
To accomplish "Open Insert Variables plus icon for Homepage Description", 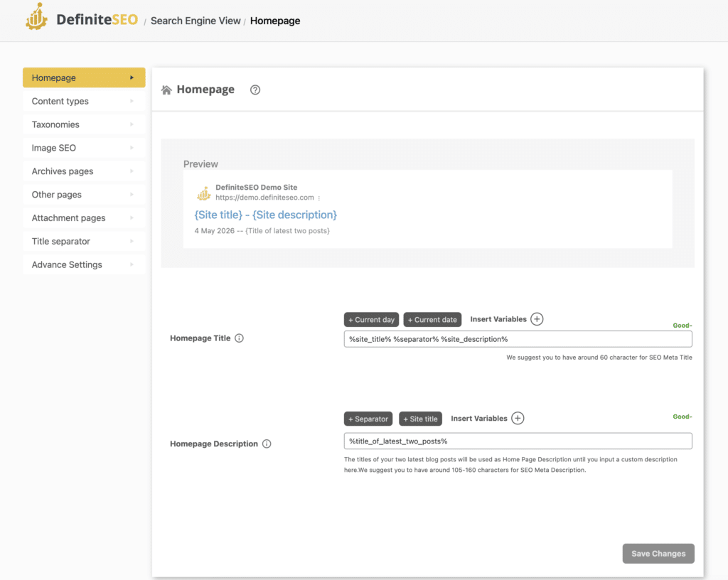I will 518,418.
